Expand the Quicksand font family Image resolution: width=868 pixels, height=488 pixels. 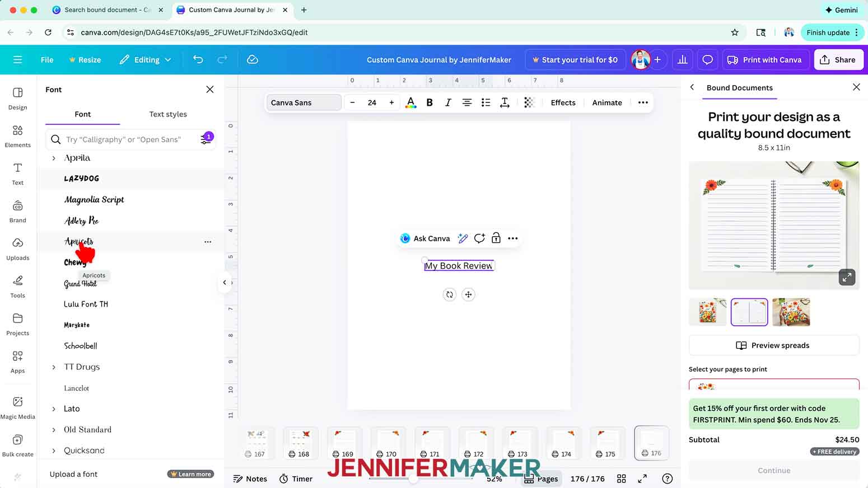54,451
